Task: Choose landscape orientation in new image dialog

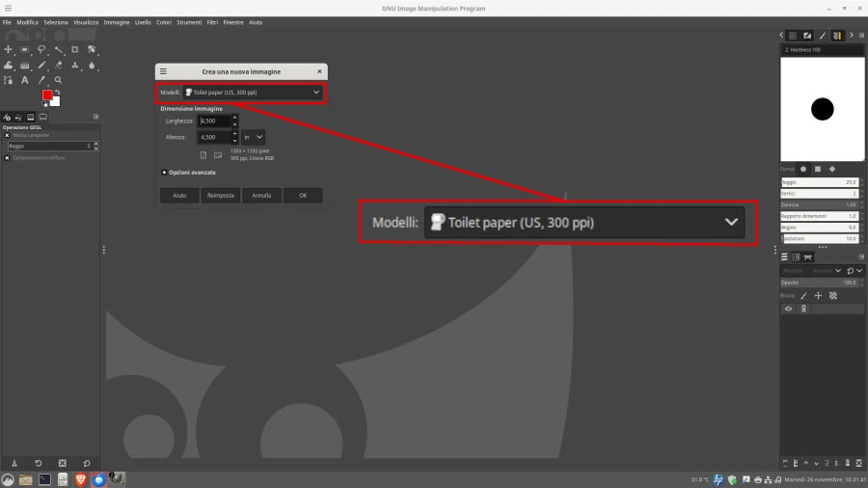Action: tap(218, 155)
